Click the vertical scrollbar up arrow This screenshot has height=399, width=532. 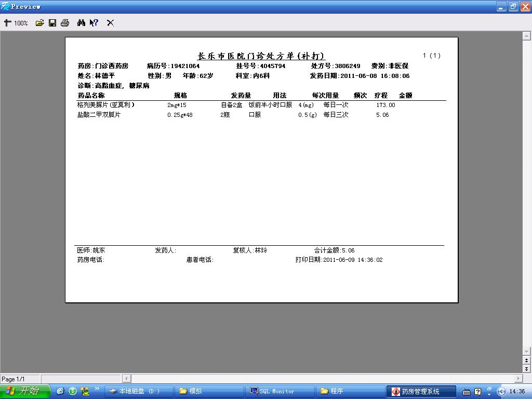pyautogui.click(x=526, y=35)
